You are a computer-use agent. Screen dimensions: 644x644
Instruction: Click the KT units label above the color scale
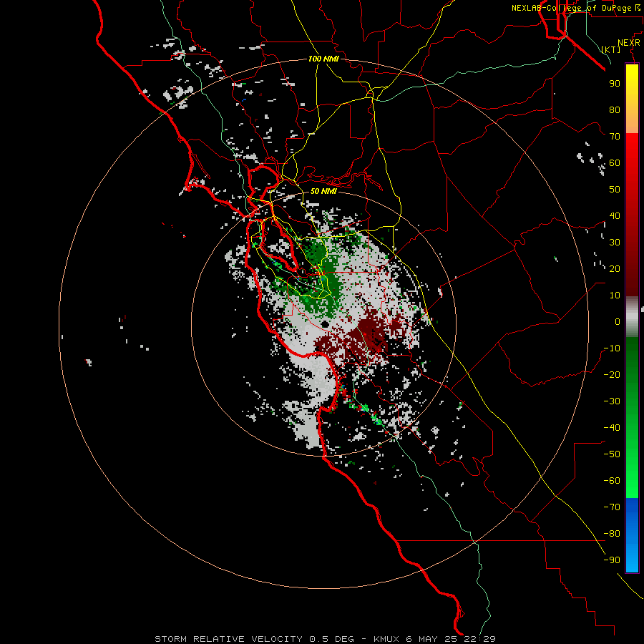pyautogui.click(x=611, y=49)
